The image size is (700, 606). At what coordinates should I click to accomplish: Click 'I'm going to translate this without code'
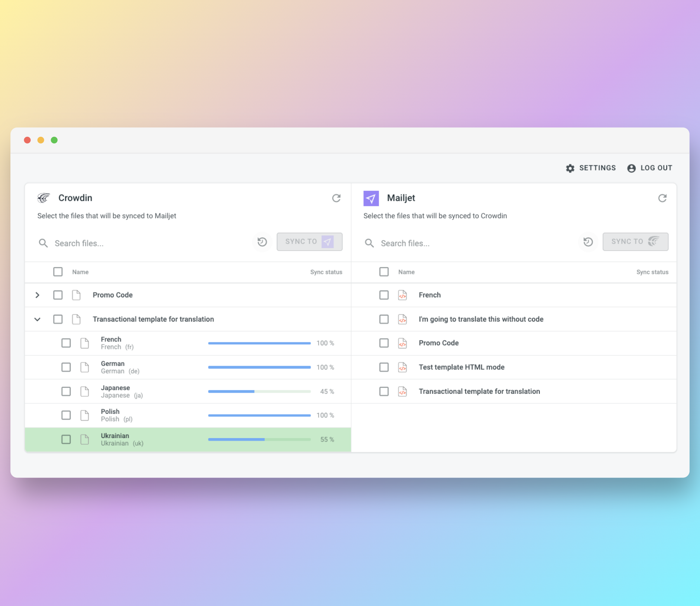point(481,319)
